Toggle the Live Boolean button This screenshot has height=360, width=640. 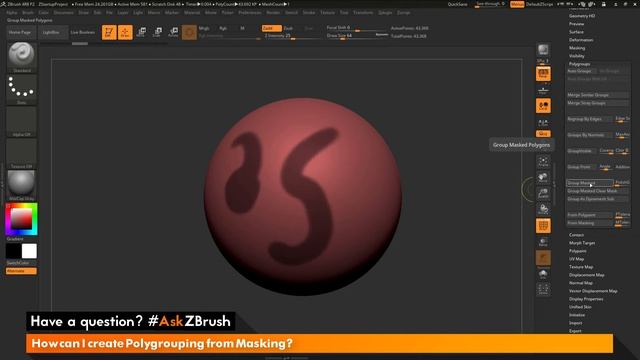click(82, 32)
